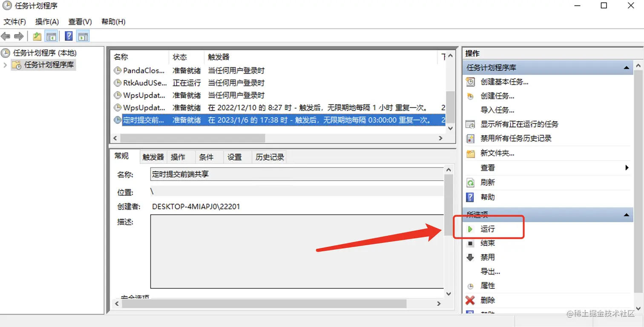Switch to the 触发器 tab
The width and height of the screenshot is (644, 327).
[x=153, y=157]
